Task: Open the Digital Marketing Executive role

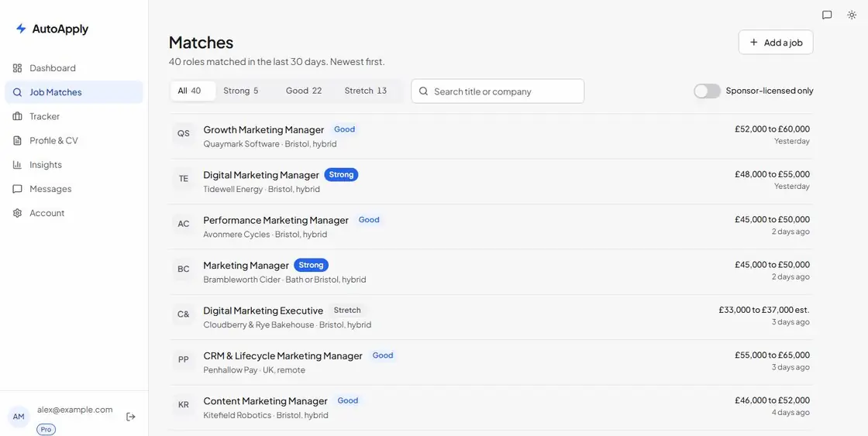Action: pos(263,311)
